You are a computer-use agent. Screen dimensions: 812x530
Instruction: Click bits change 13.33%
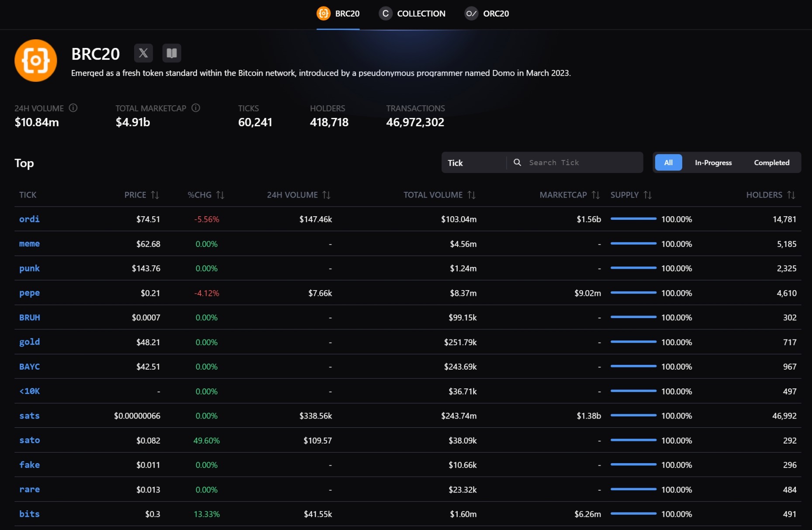click(207, 514)
